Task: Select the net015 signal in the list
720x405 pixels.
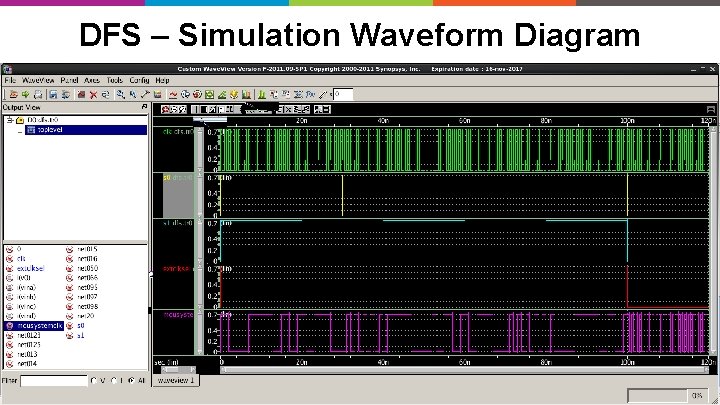Action: (87, 249)
